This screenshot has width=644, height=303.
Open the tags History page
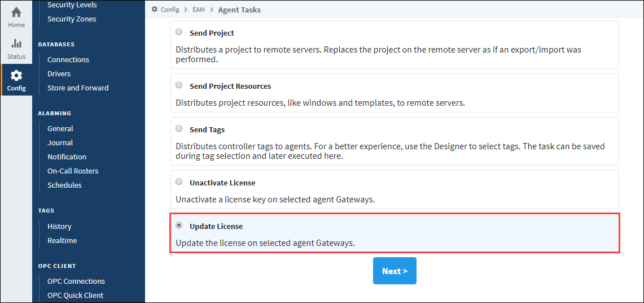click(x=59, y=227)
